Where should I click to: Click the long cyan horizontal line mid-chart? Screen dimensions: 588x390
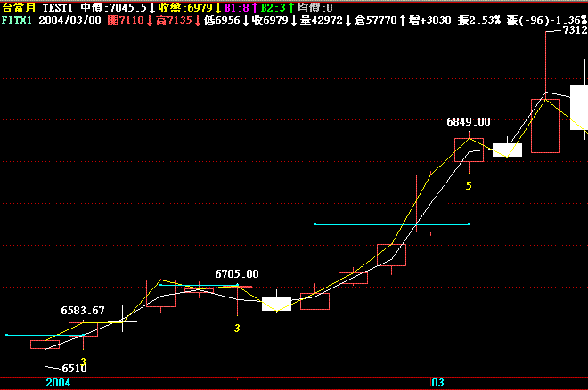click(392, 224)
